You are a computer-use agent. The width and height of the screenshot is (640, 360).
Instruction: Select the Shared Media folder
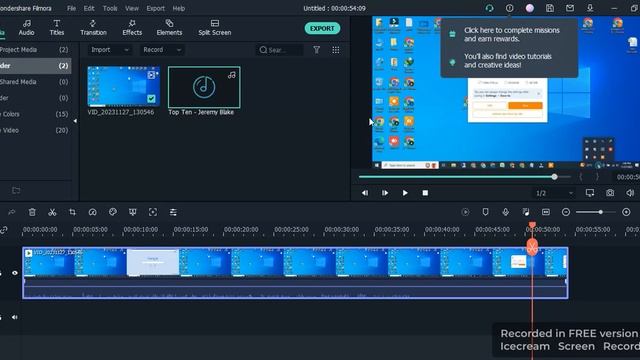(x=35, y=82)
